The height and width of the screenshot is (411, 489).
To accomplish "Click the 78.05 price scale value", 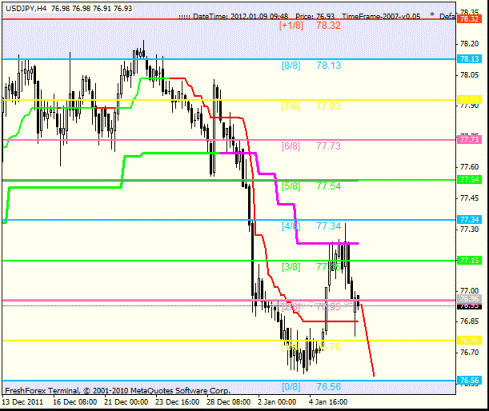I will (469, 75).
